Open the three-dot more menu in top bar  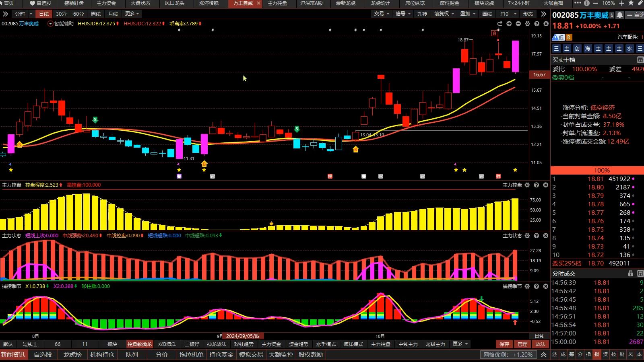[578, 3]
